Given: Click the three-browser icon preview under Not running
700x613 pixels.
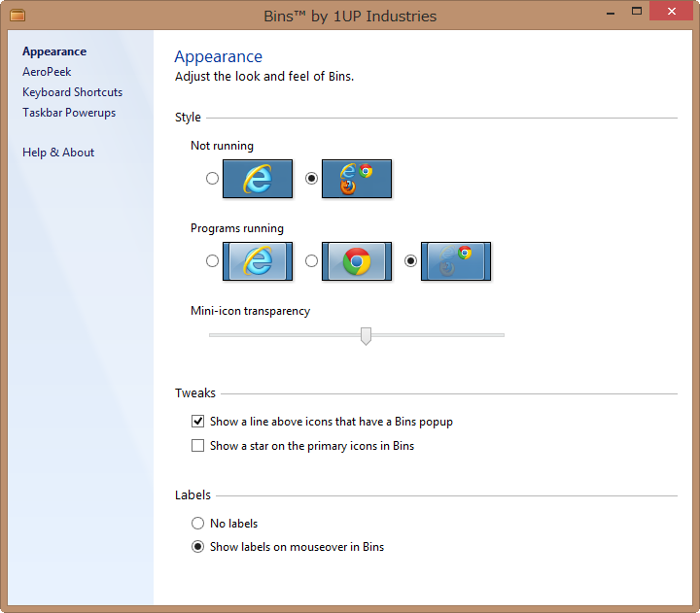Looking at the screenshot, I should [357, 179].
